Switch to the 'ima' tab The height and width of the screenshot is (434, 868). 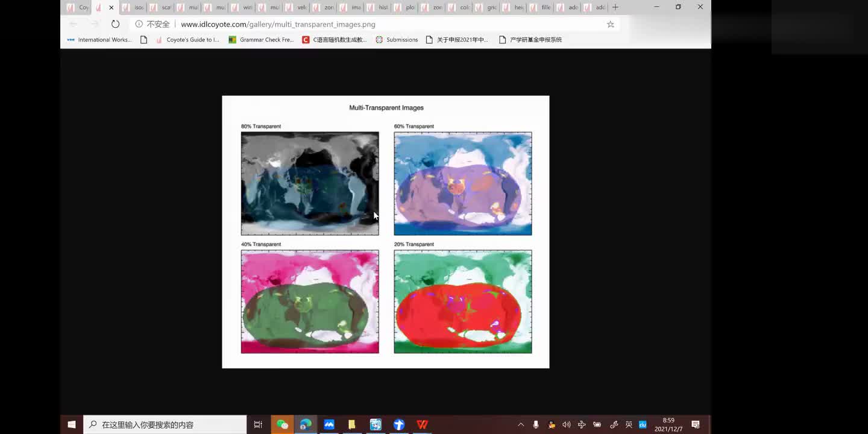tap(350, 7)
